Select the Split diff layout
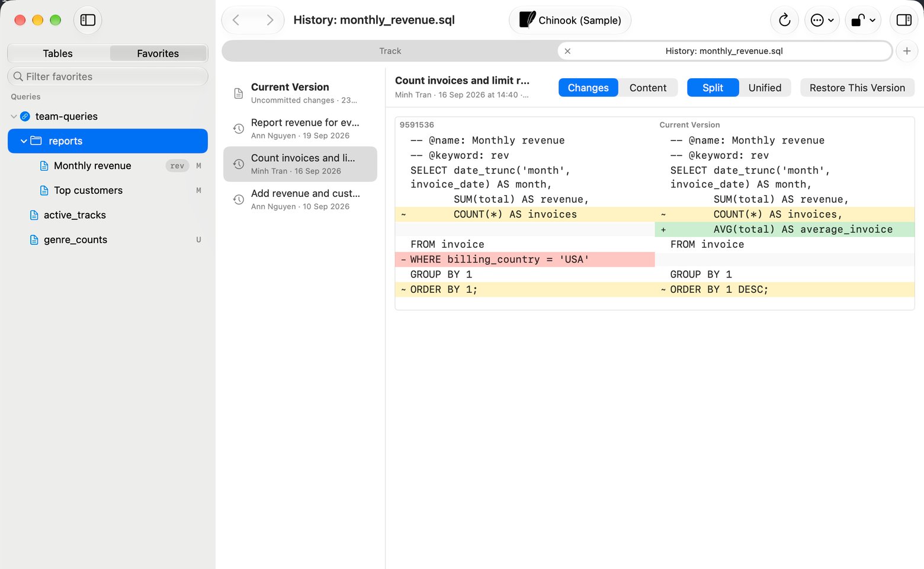The image size is (924, 569). (x=713, y=88)
